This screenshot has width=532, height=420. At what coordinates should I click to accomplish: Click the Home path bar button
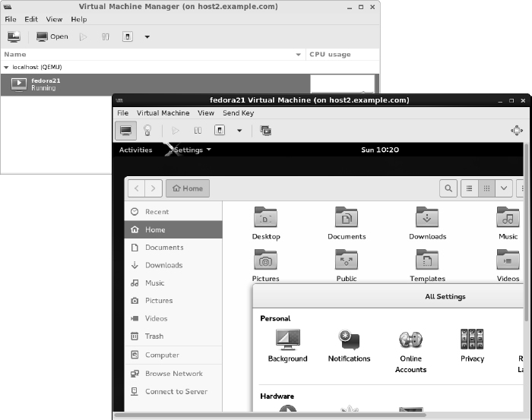tap(188, 188)
